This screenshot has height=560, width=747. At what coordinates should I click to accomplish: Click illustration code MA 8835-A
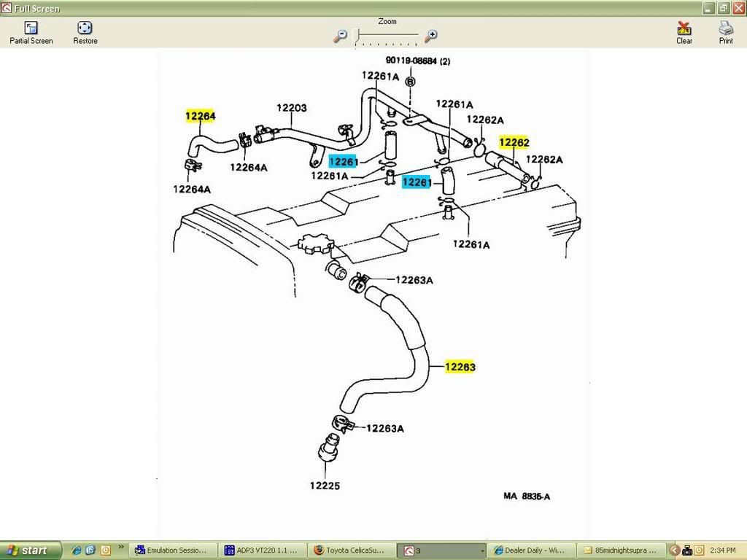coord(527,496)
